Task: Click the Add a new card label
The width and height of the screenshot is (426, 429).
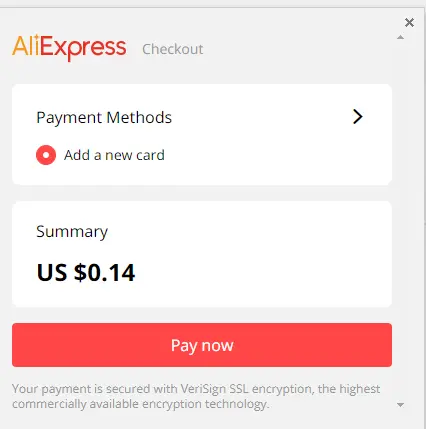Action: [x=114, y=155]
